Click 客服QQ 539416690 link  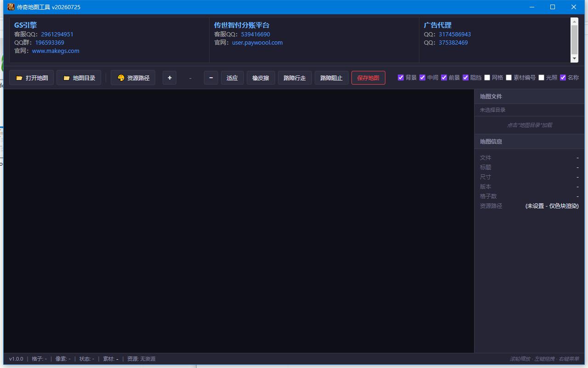pos(255,34)
